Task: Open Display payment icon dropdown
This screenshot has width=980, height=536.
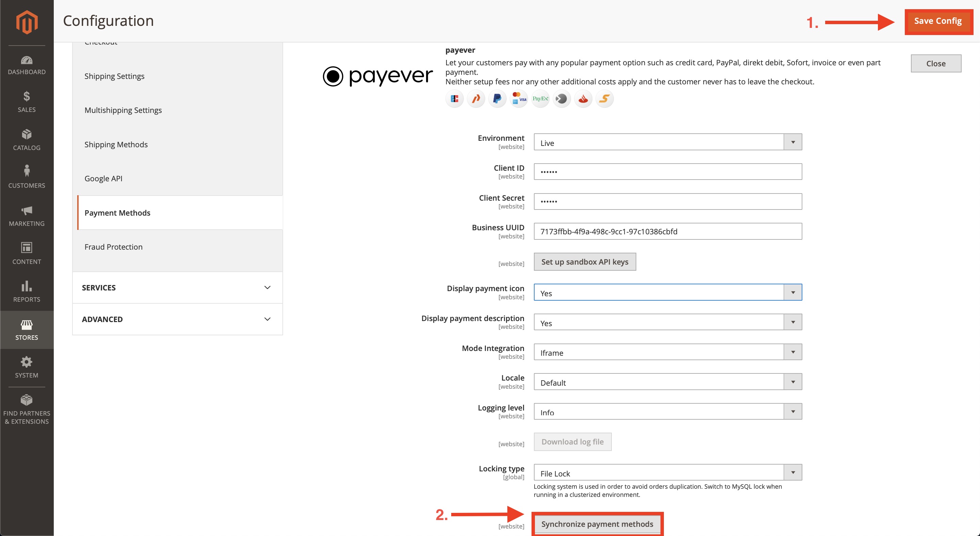Action: tap(668, 292)
